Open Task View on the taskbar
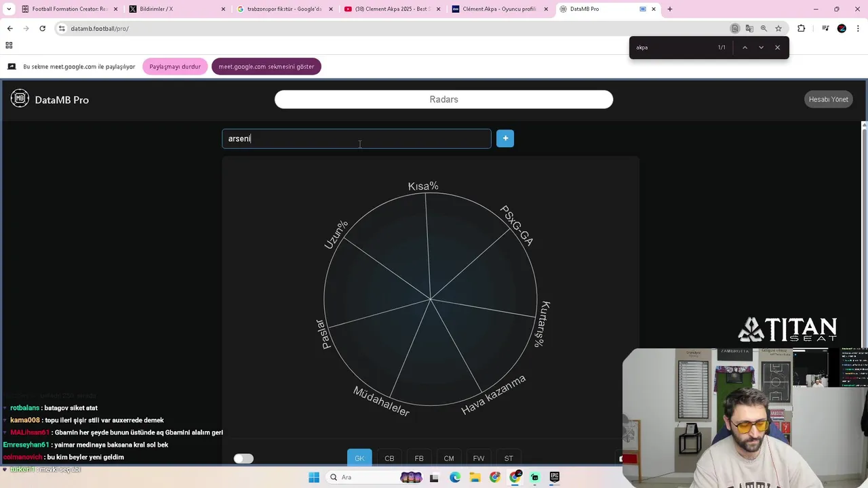 (434, 477)
